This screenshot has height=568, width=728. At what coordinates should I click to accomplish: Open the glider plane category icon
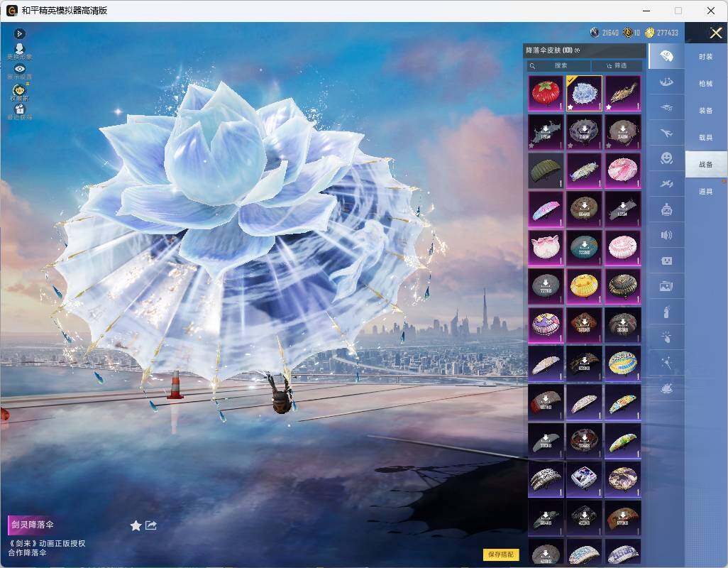click(666, 184)
